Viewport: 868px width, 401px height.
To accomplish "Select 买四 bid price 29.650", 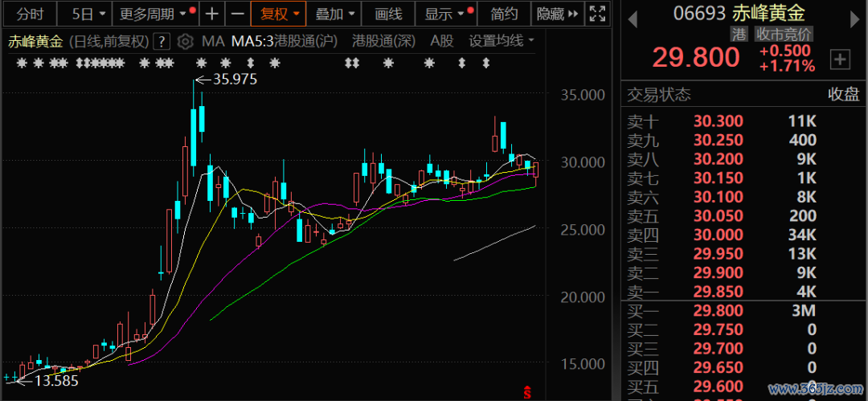I will 718,368.
